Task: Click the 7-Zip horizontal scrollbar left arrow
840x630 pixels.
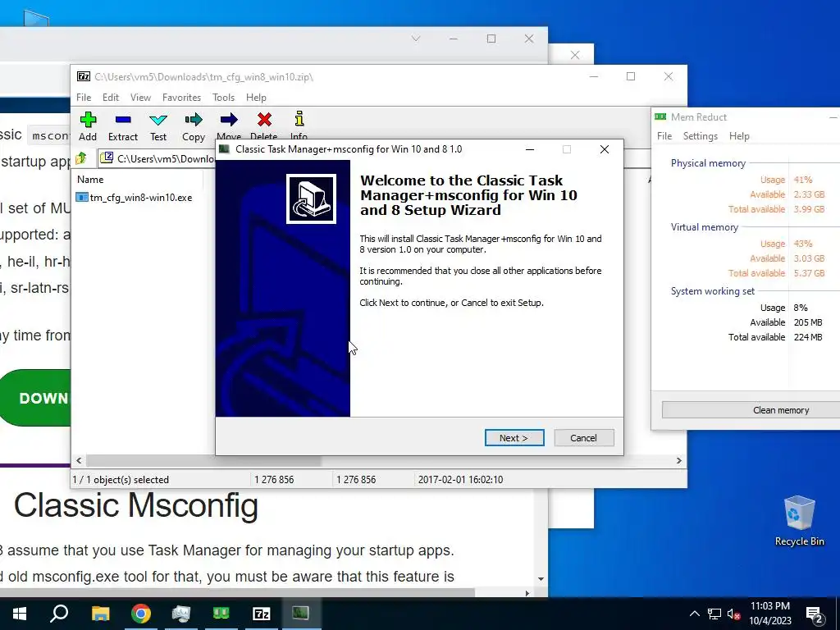Action: click(80, 461)
